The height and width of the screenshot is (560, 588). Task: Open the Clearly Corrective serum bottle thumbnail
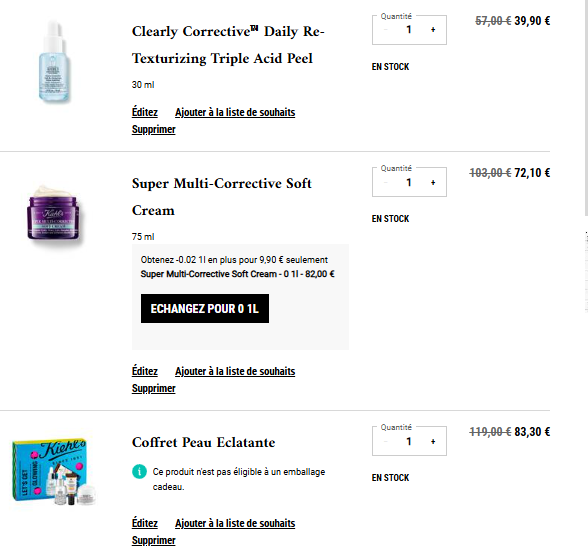pos(54,62)
